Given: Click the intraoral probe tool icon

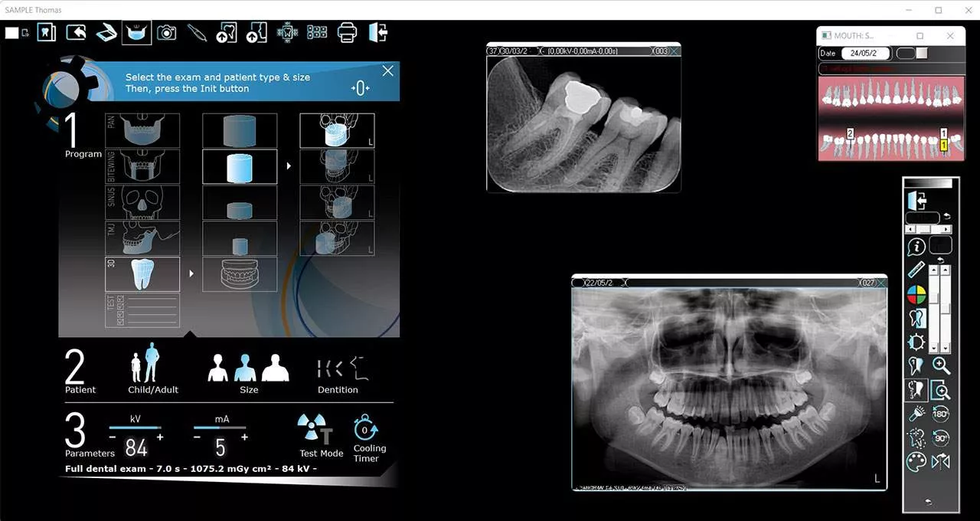Looking at the screenshot, I should [x=197, y=32].
